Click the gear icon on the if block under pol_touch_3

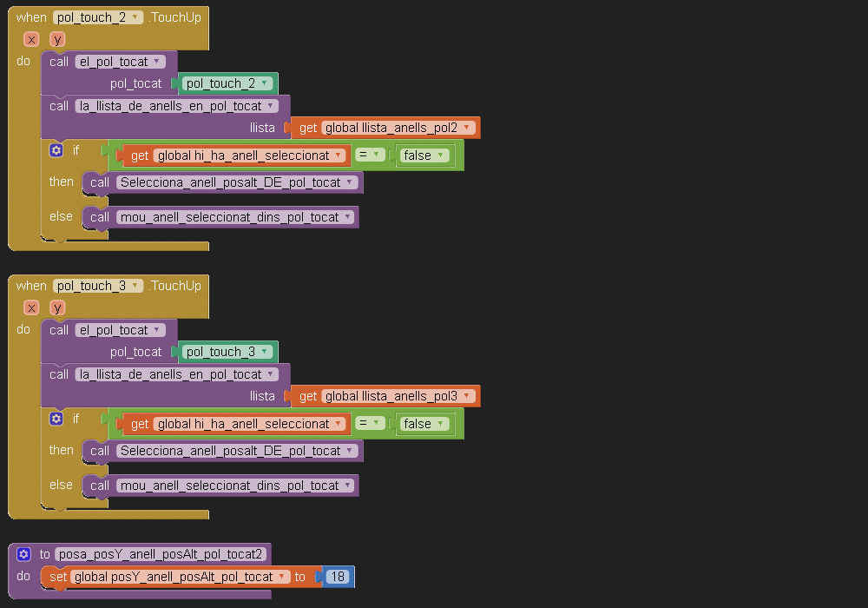tap(56, 419)
